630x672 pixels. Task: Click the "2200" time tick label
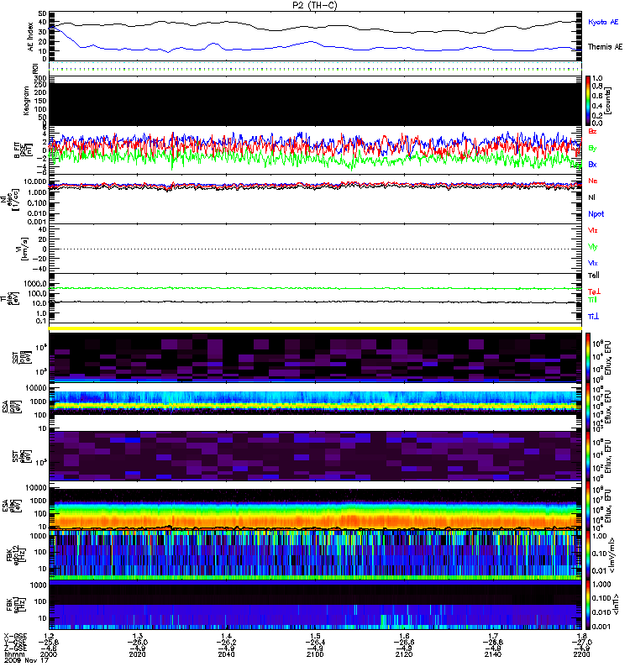[x=581, y=654]
